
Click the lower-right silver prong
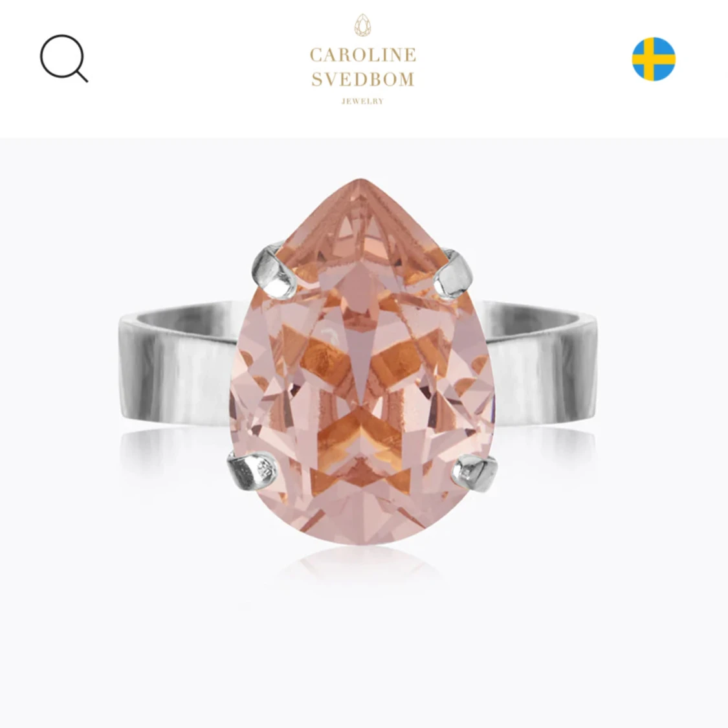[x=474, y=472]
